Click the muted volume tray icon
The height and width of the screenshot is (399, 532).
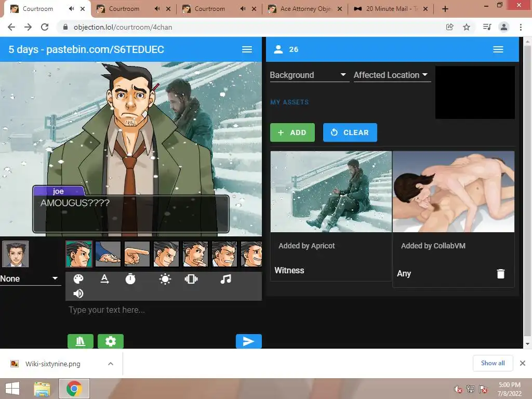458,389
